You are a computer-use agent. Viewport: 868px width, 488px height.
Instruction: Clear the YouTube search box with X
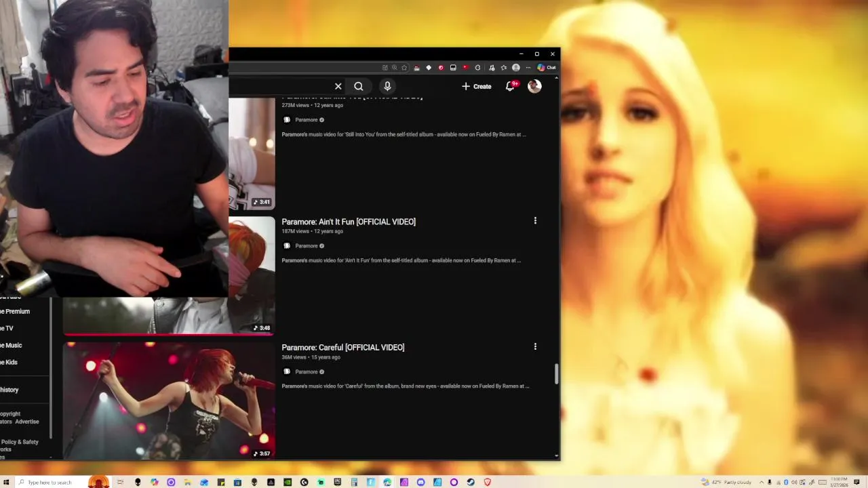click(338, 86)
